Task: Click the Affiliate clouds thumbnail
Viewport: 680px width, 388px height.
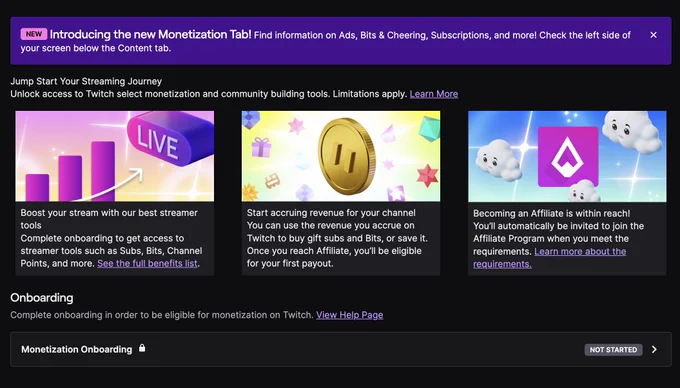Action: (567, 156)
